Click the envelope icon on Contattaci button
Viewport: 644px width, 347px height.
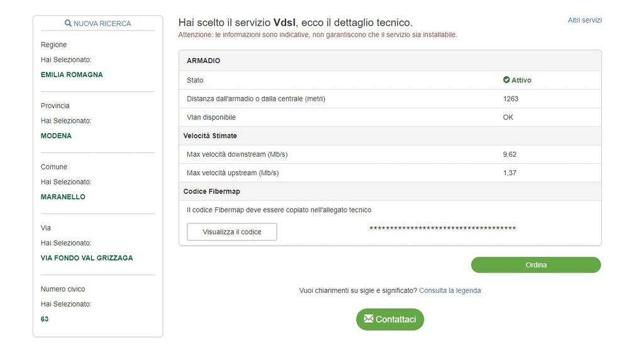coord(369,319)
